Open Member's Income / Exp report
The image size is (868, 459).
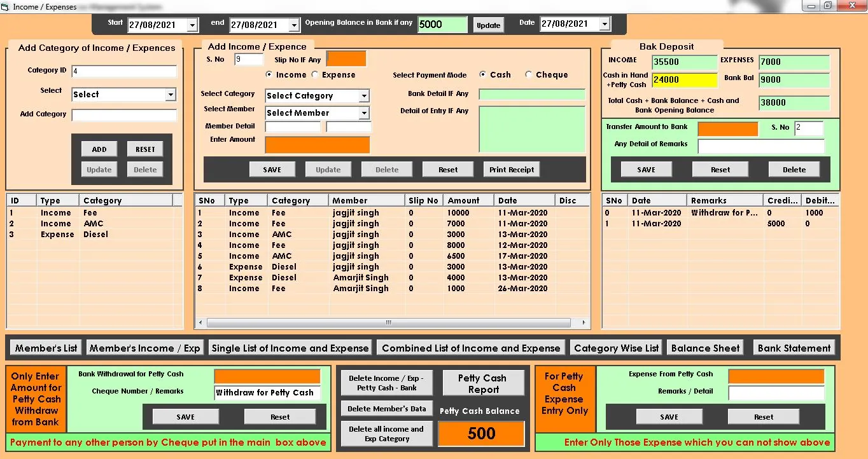144,348
